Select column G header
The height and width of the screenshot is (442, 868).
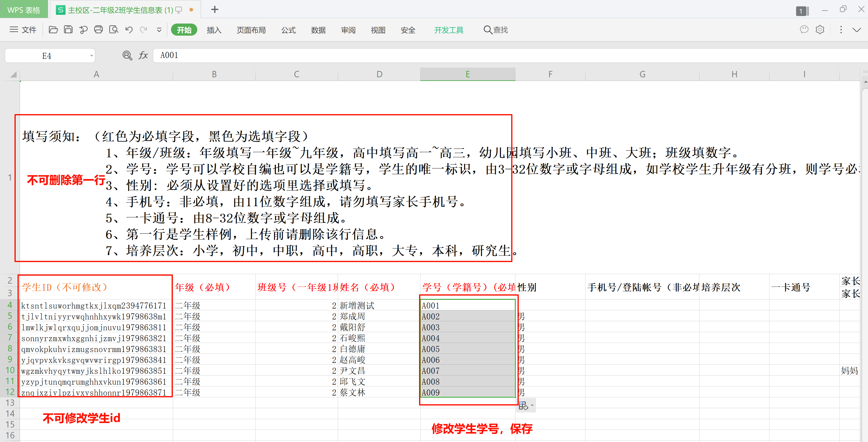pyautogui.click(x=643, y=74)
